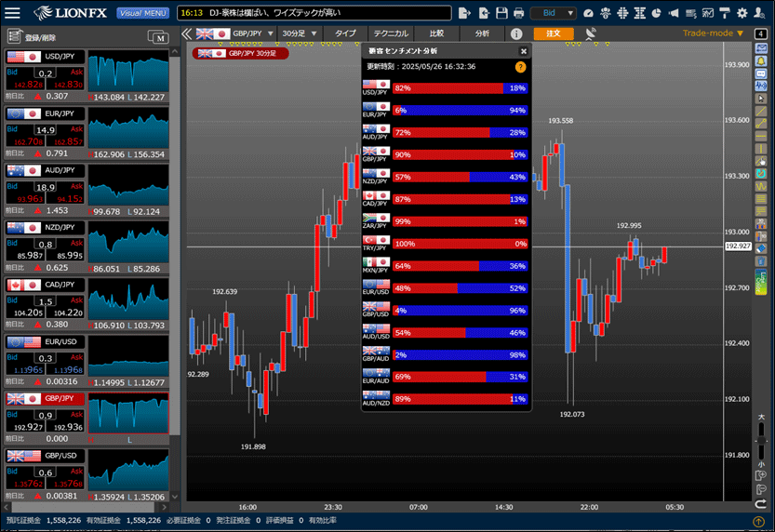Image resolution: width=775 pixels, height=532 pixels.
Task: Click the news ticker headline bar
Action: (314, 13)
